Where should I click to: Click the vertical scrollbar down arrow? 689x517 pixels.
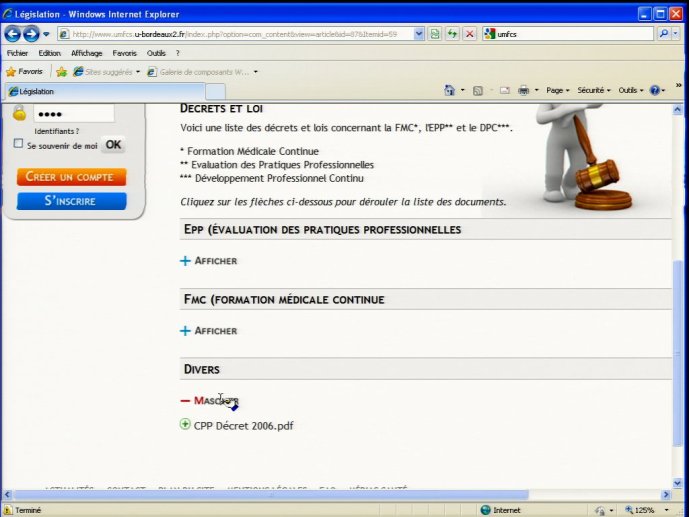pyautogui.click(x=678, y=483)
